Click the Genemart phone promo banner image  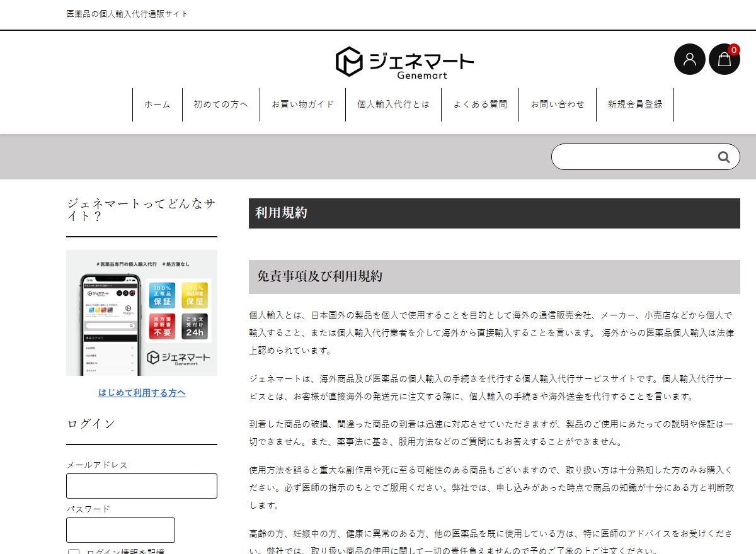(x=142, y=313)
